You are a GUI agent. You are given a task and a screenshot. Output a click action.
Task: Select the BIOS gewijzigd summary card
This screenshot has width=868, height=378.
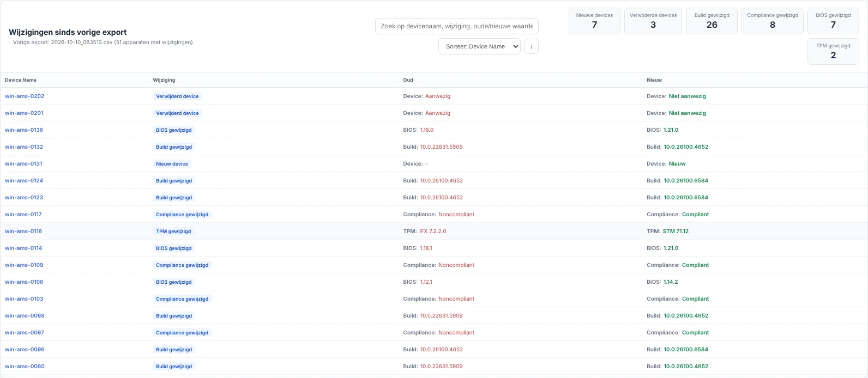pos(833,21)
